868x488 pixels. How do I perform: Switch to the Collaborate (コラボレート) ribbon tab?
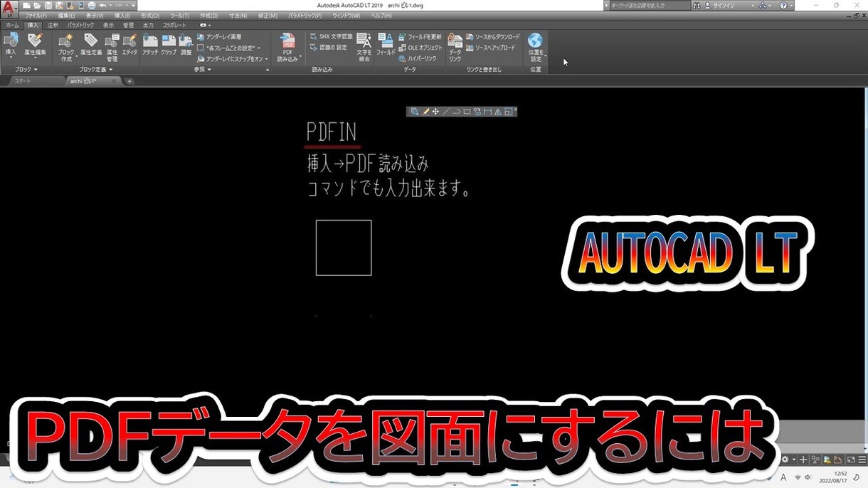pos(174,25)
